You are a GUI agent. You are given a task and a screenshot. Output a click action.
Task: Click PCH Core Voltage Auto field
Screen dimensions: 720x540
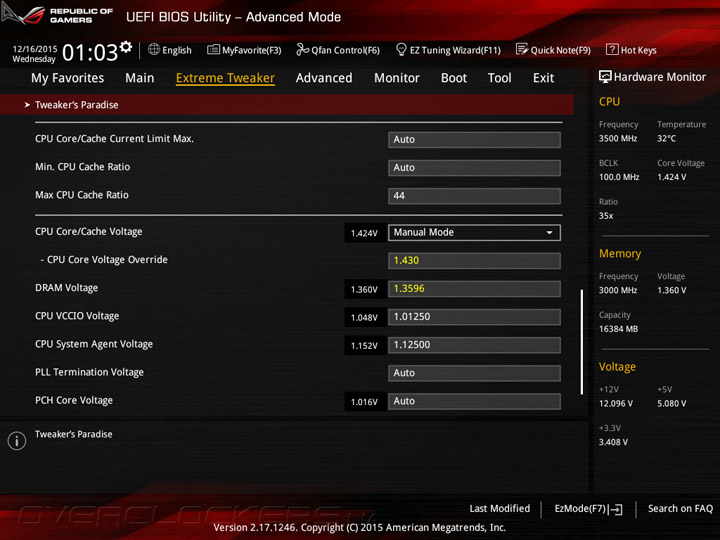pos(474,401)
